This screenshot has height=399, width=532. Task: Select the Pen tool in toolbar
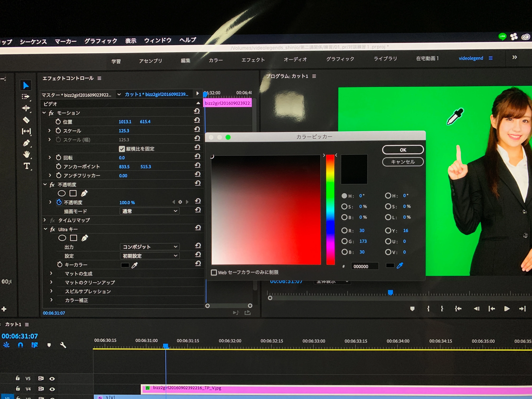pyautogui.click(x=26, y=143)
